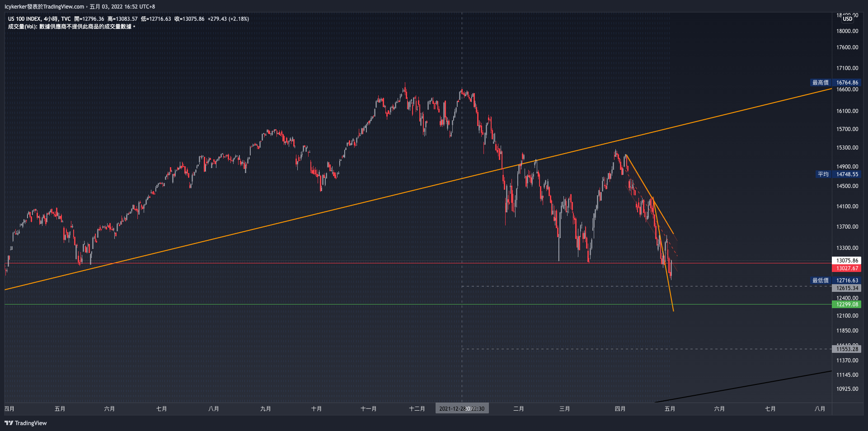This screenshot has width=868, height=431.
Task: Click the 最低價 value 12716.63 label
Action: point(846,281)
